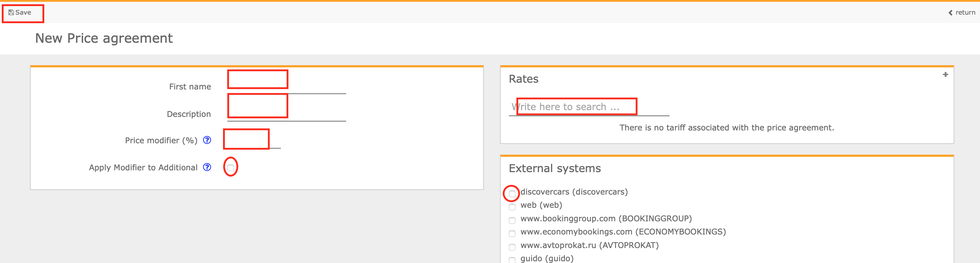Click the 'There is no tariff associated' message
Viewport: 980px width, 263px height.
(x=727, y=128)
